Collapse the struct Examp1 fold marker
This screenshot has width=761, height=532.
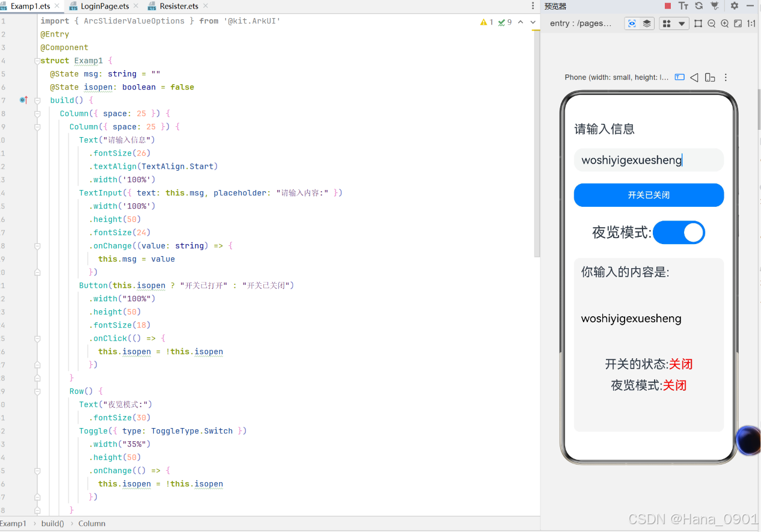click(x=37, y=61)
